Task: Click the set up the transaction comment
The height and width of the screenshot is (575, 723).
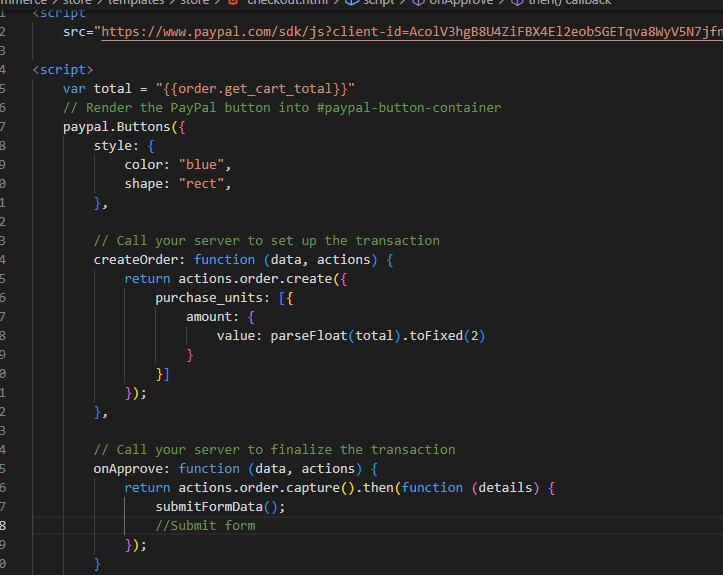Action: point(267,241)
